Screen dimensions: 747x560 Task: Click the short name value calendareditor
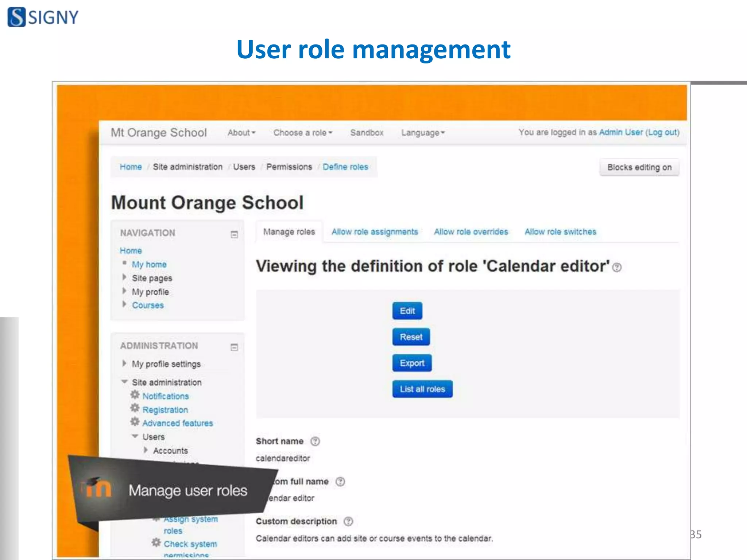click(x=283, y=459)
